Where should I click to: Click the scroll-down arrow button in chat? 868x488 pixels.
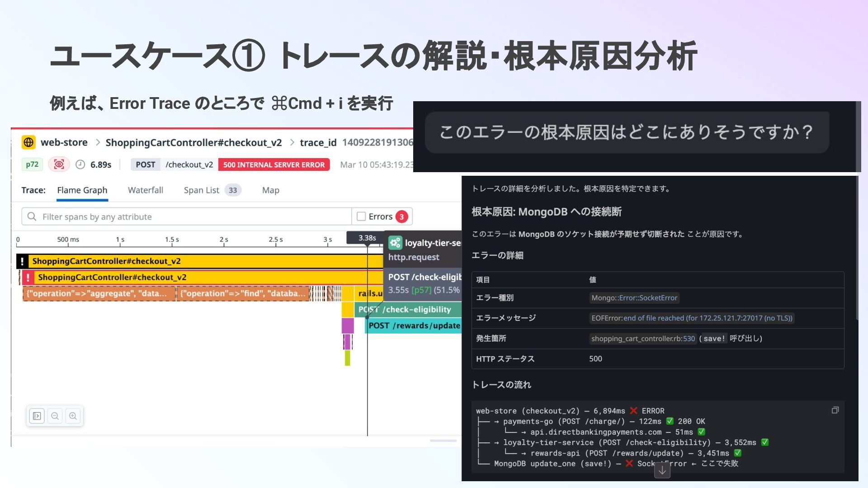point(662,470)
